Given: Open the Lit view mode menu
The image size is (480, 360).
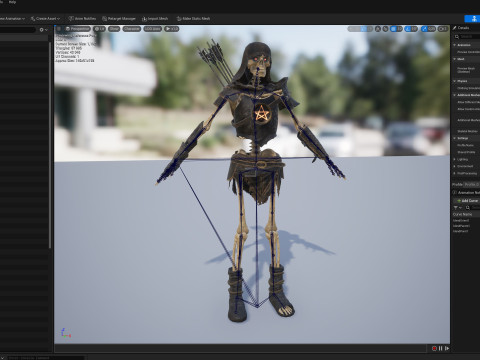Looking at the screenshot, I should click(99, 29).
